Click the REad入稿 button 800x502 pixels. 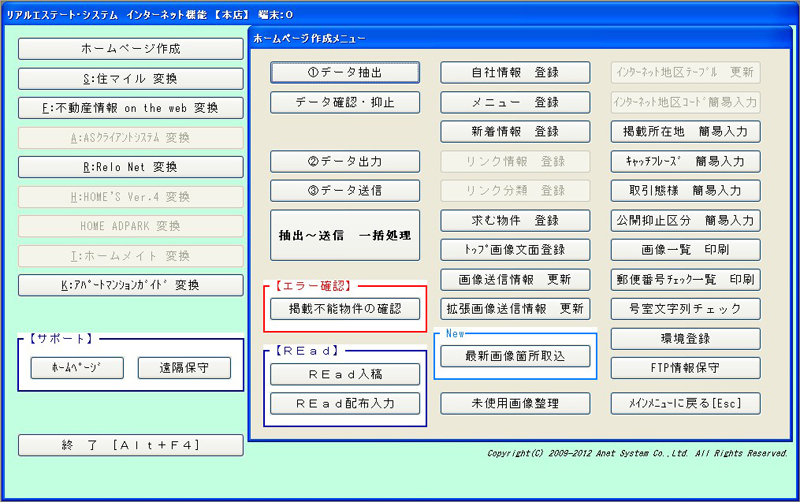tap(345, 374)
